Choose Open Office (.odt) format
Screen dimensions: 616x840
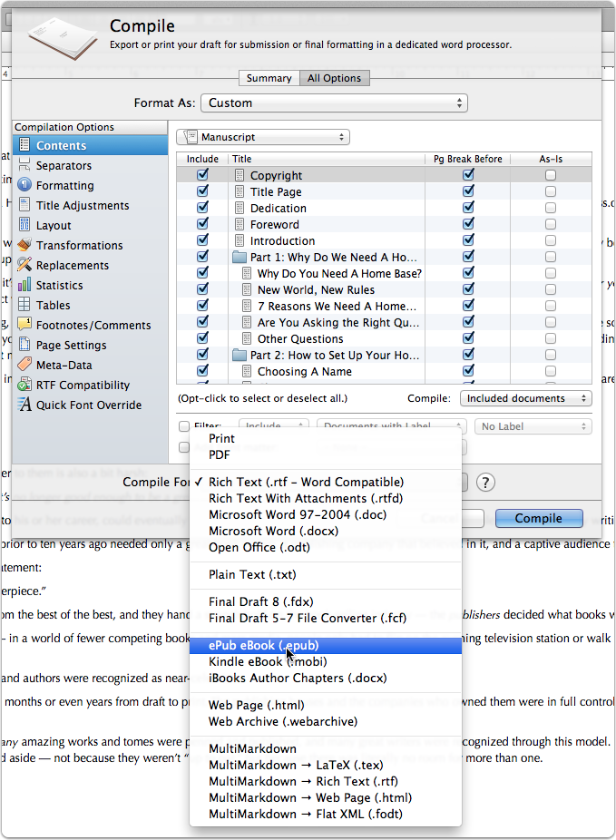[326, 548]
